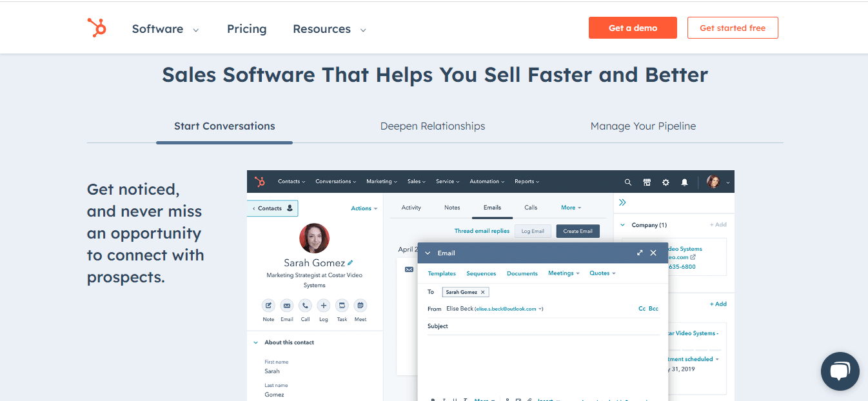Open the Actions dropdown above the contact card
This screenshot has width=868, height=401.
coord(364,208)
